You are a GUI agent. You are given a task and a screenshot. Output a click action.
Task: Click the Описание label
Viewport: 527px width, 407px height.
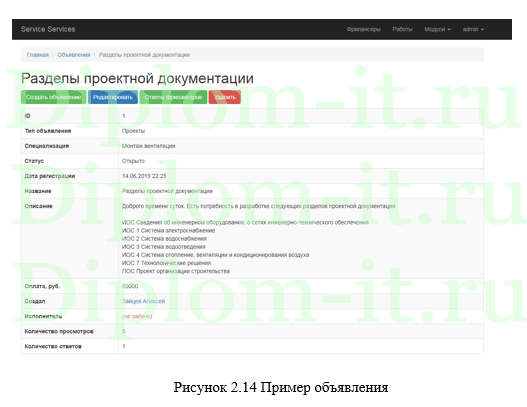click(x=38, y=206)
